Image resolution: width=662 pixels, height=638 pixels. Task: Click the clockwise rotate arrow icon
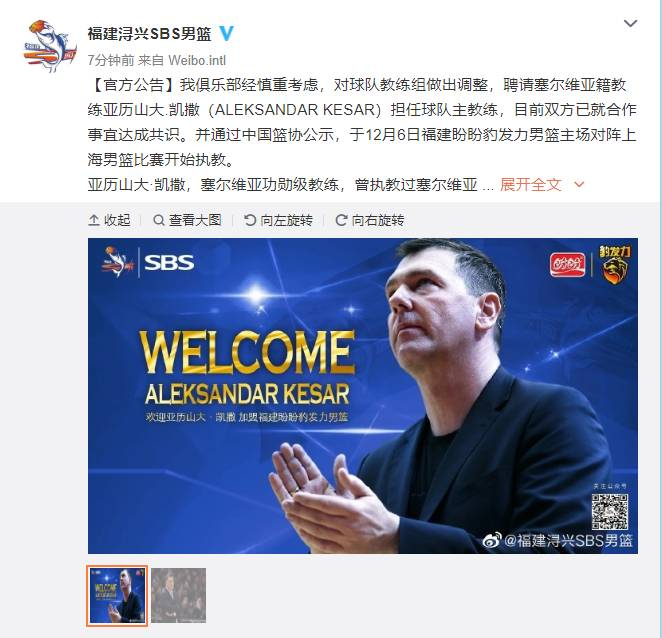341,220
